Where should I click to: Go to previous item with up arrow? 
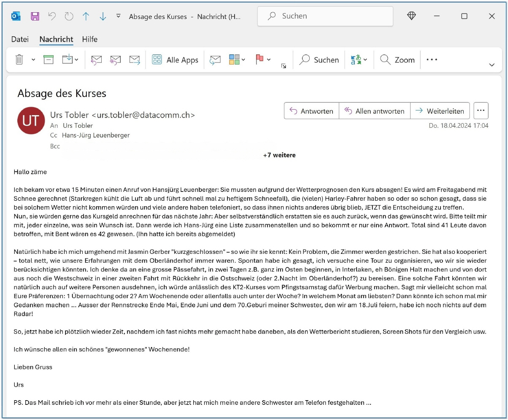pos(86,16)
